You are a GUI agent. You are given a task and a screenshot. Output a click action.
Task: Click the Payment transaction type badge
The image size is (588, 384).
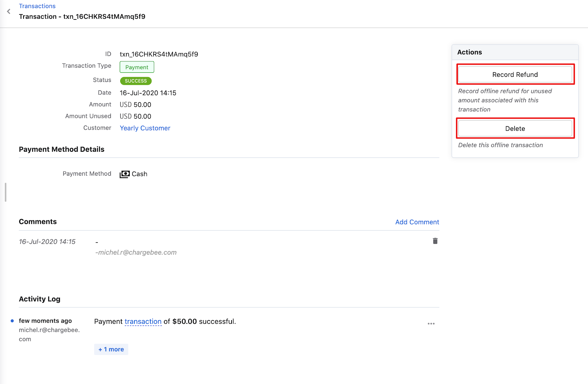[x=137, y=67]
